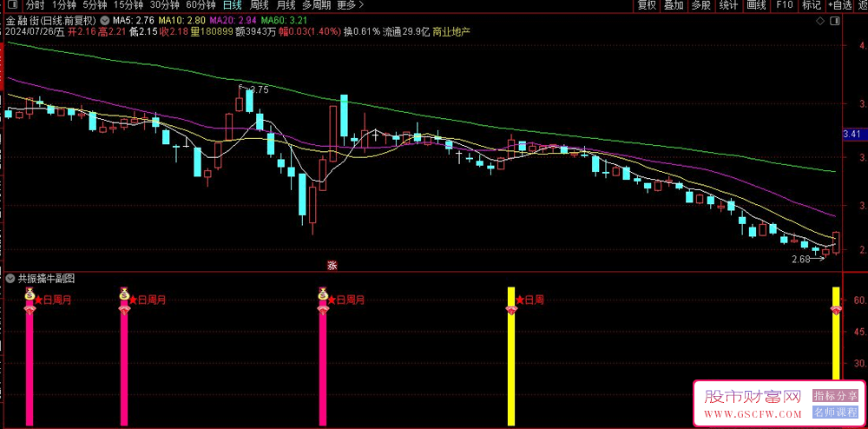Select the 1分钟 period tab
Viewport: 868px width, 429px height.
coord(64,5)
